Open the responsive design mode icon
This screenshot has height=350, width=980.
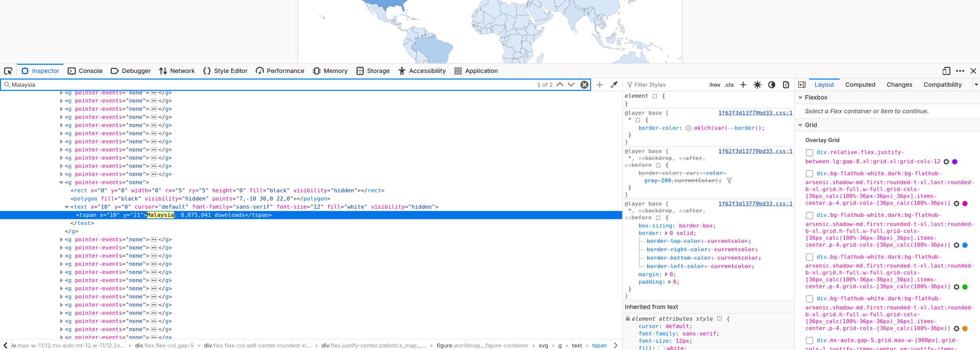[946, 71]
